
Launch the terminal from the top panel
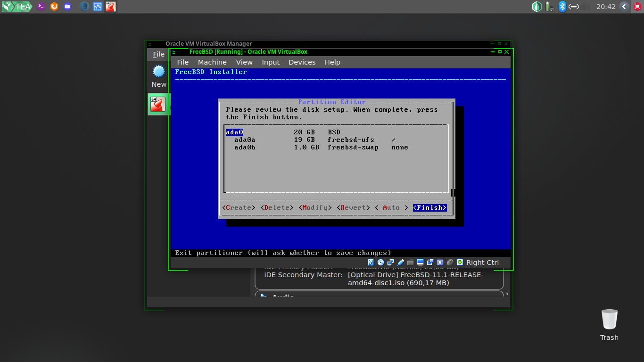[x=41, y=7]
